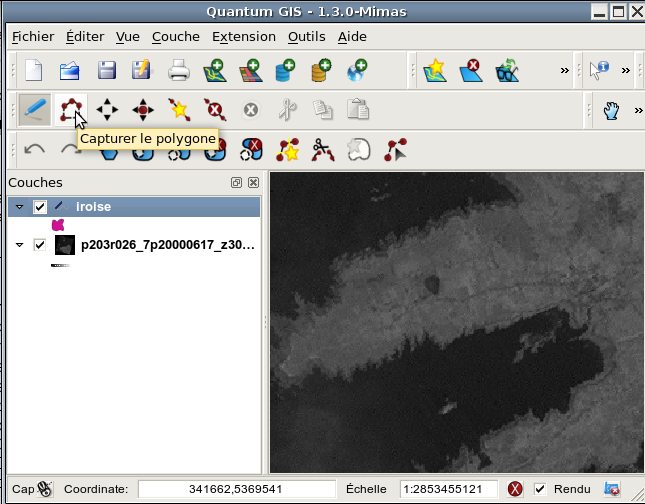Open the Couche menu
Image resolution: width=645 pixels, height=504 pixels.
coord(176,37)
